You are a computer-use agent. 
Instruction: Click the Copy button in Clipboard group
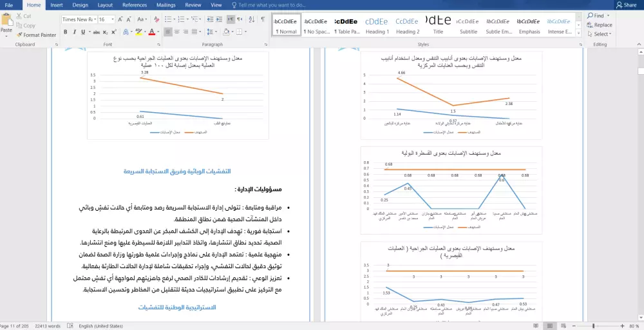(26, 26)
